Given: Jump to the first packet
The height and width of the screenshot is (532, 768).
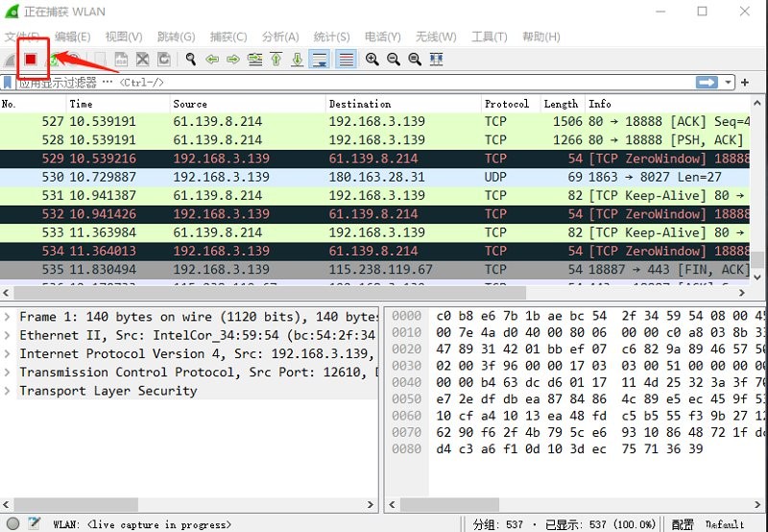Looking at the screenshot, I should [x=276, y=60].
